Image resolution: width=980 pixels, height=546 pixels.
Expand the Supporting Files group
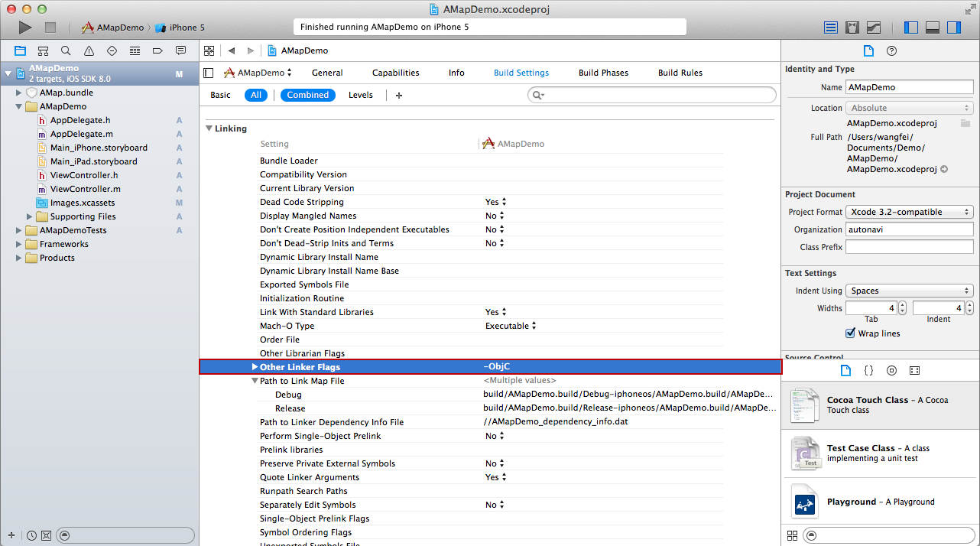point(30,216)
